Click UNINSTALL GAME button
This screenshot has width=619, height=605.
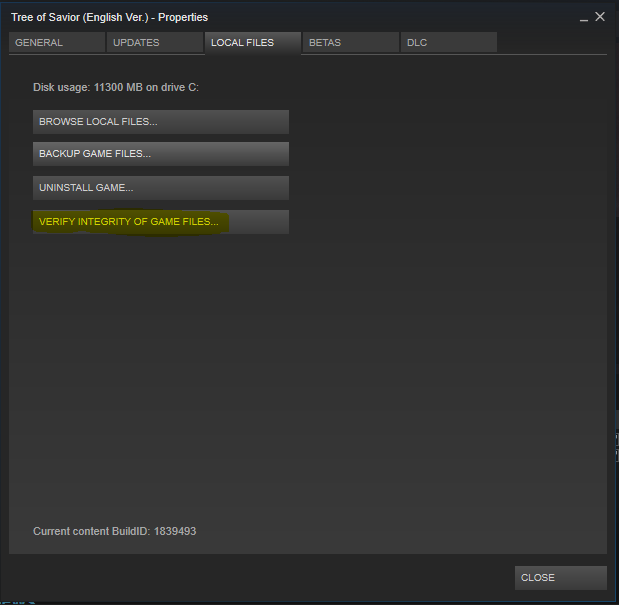[160, 188]
